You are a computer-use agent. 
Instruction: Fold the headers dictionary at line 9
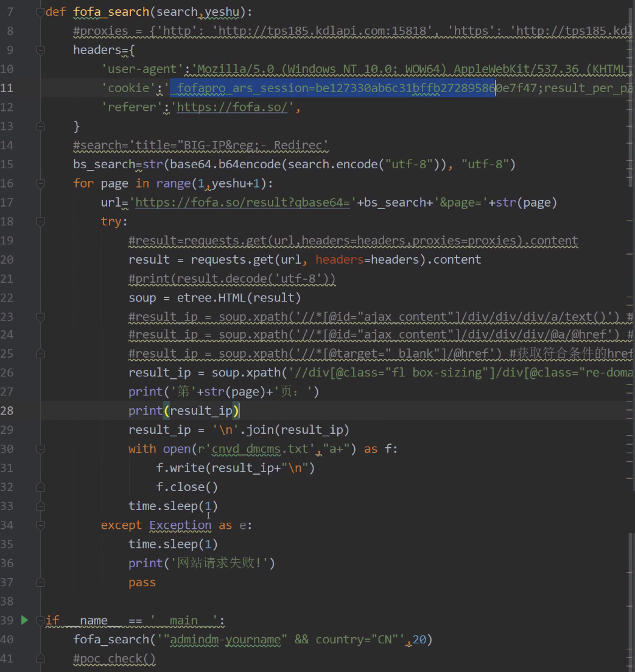click(41, 50)
